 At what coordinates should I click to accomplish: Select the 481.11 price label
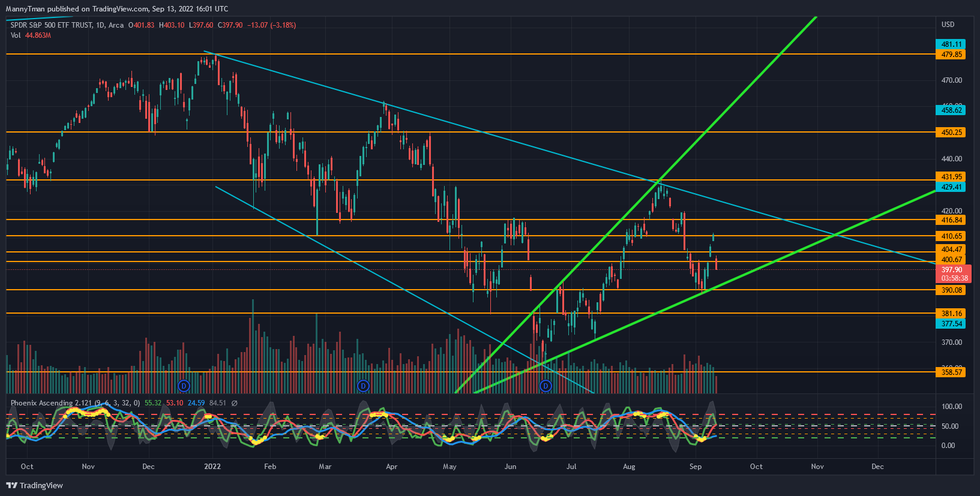coord(951,44)
